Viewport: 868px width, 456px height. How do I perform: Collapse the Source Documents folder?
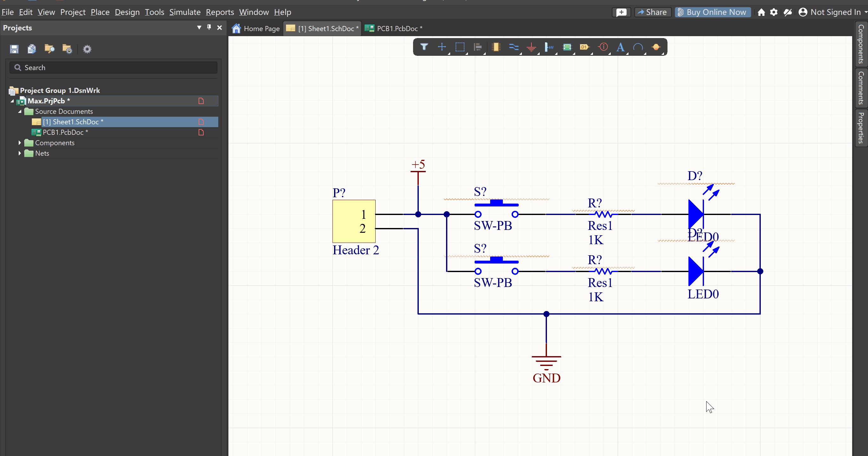point(20,112)
